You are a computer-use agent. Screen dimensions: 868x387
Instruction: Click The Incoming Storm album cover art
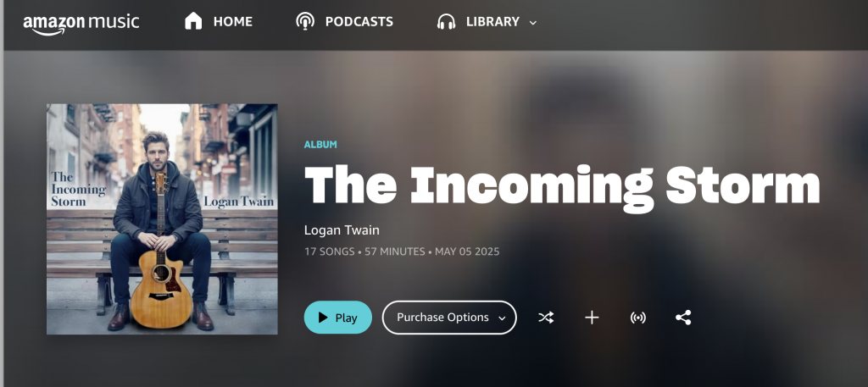pyautogui.click(x=162, y=219)
